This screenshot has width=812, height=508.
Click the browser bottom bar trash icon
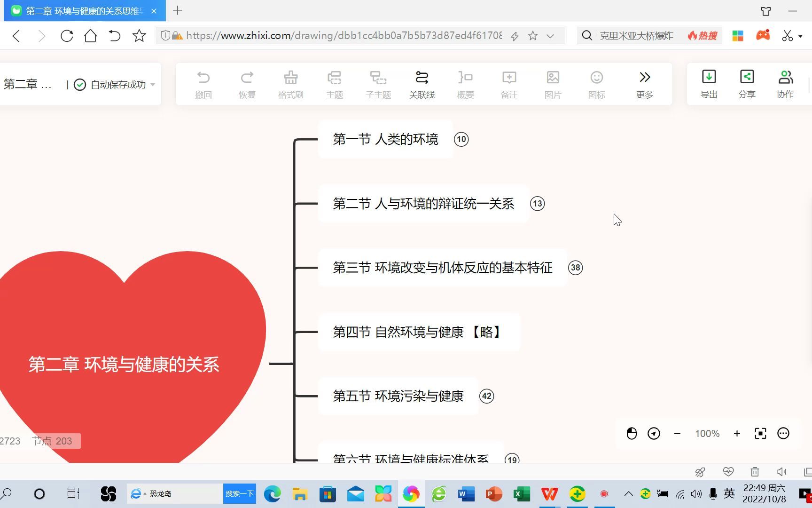tap(755, 472)
